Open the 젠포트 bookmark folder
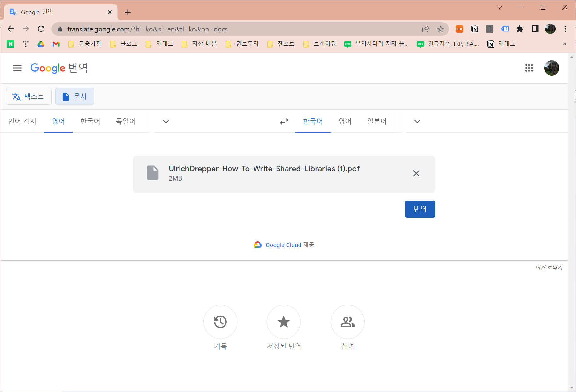Viewport: 576px width, 392px height. [281, 44]
